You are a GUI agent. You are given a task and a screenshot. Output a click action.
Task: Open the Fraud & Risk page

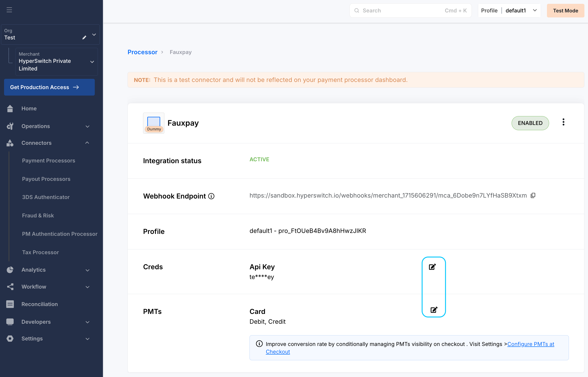coord(38,215)
